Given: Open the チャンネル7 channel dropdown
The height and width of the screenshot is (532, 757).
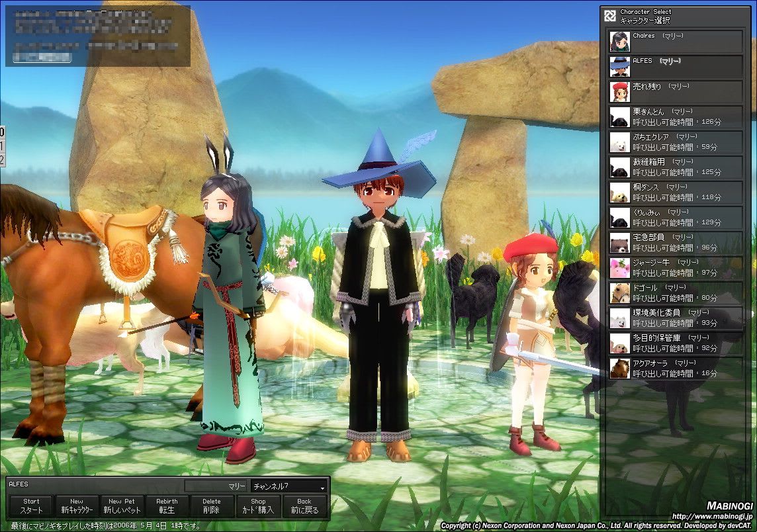Looking at the screenshot, I should (289, 486).
